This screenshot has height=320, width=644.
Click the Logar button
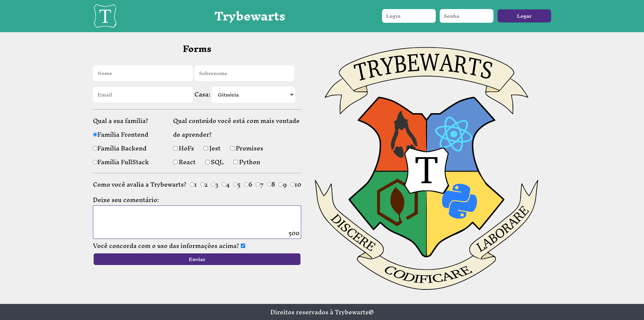point(524,16)
